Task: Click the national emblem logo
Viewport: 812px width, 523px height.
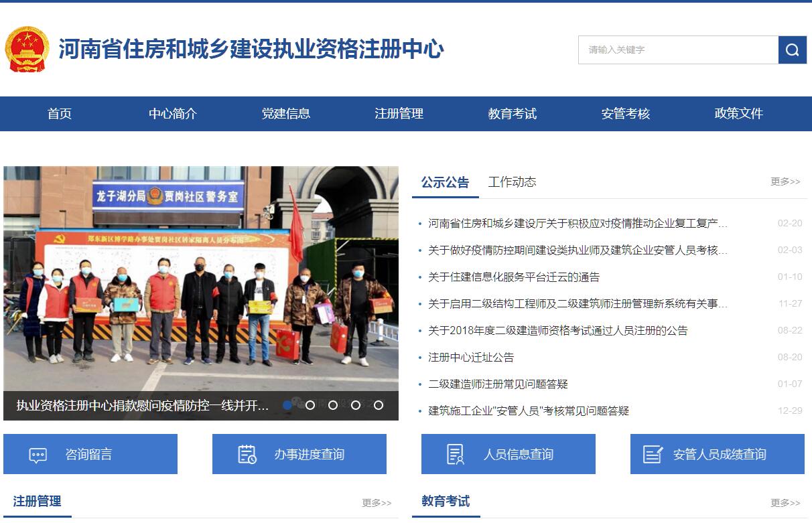Action: coord(27,50)
